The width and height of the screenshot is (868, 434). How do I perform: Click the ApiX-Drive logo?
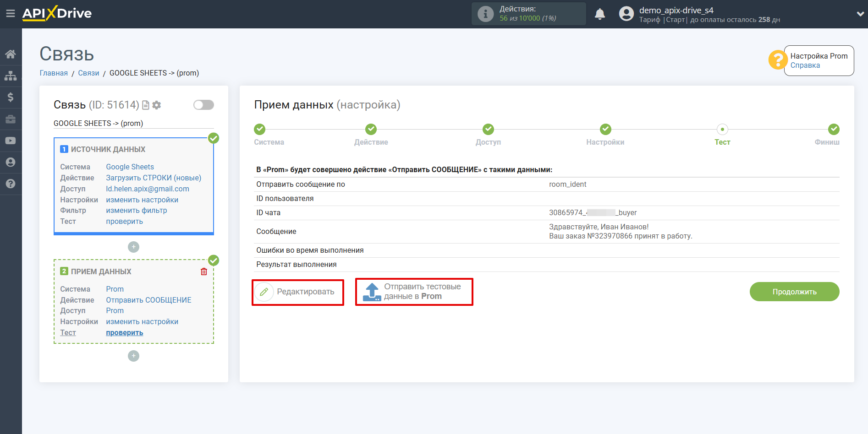tap(57, 13)
